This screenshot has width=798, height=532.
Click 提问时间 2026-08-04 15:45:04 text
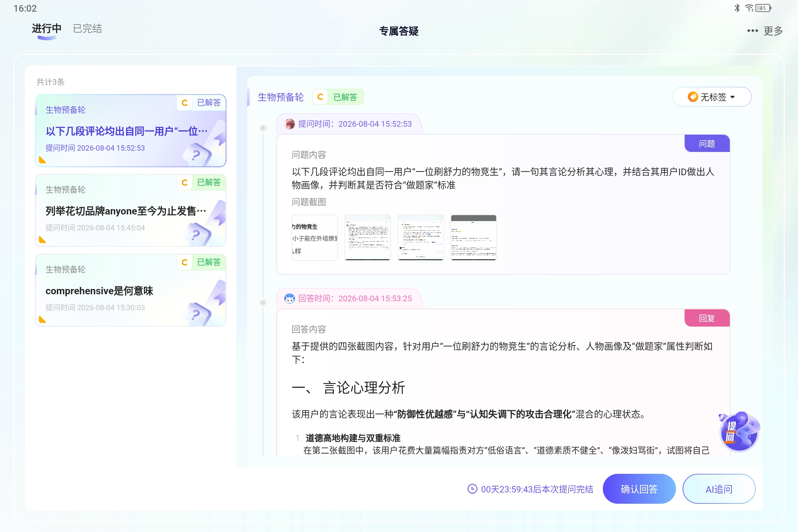(95, 228)
